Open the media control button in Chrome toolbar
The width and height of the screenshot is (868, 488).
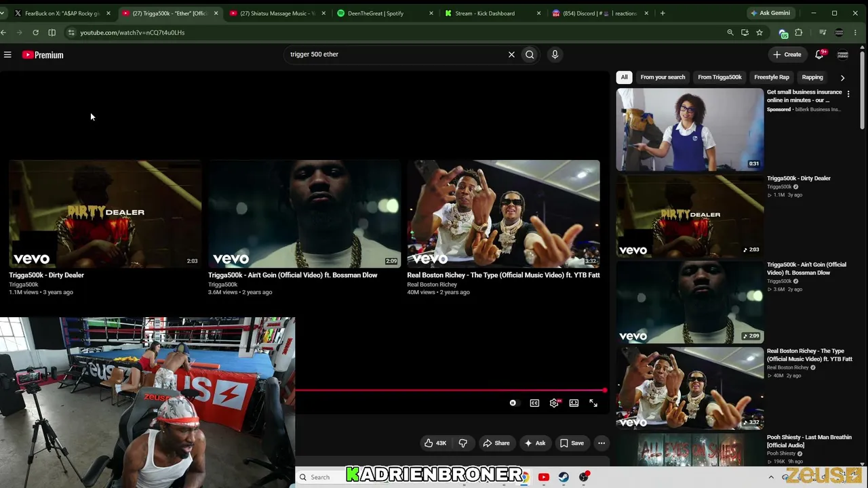click(823, 33)
